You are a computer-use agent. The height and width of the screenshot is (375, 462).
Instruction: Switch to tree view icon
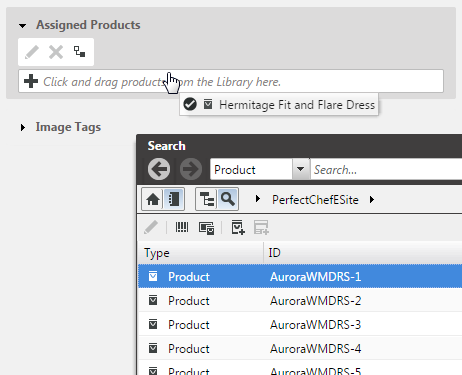[x=207, y=199]
